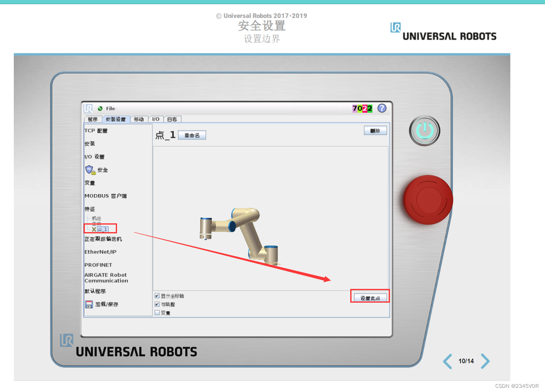Image resolution: width=545 pixels, height=392 pixels.
Task: Click the safety shield lock icon
Action: coord(90,170)
